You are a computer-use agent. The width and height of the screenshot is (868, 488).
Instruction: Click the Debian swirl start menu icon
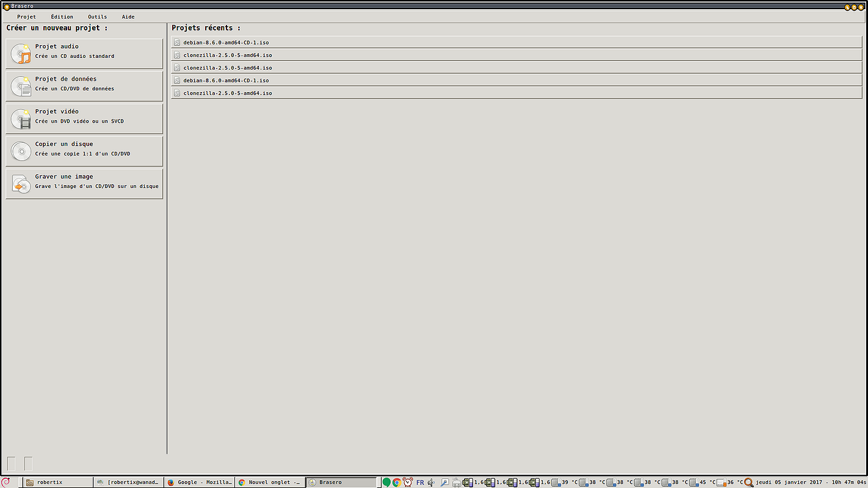6,482
